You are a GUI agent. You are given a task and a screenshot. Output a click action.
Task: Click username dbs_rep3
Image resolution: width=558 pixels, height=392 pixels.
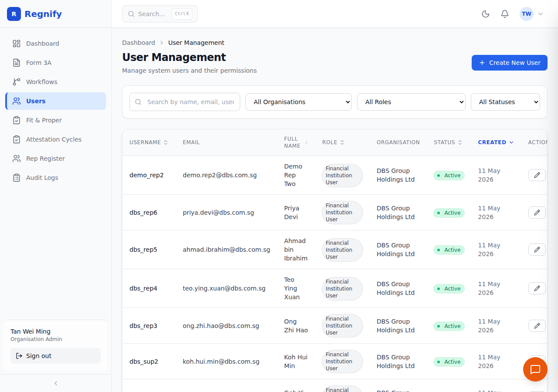[143, 326]
